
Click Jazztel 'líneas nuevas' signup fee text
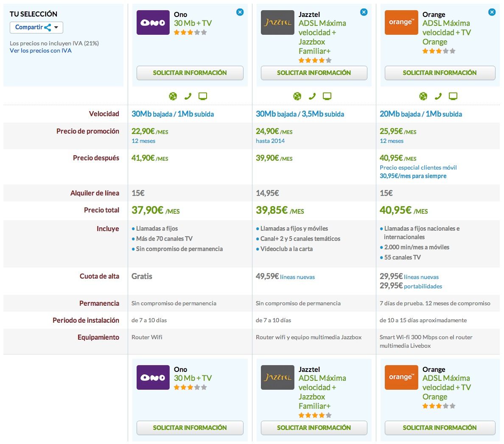click(297, 277)
